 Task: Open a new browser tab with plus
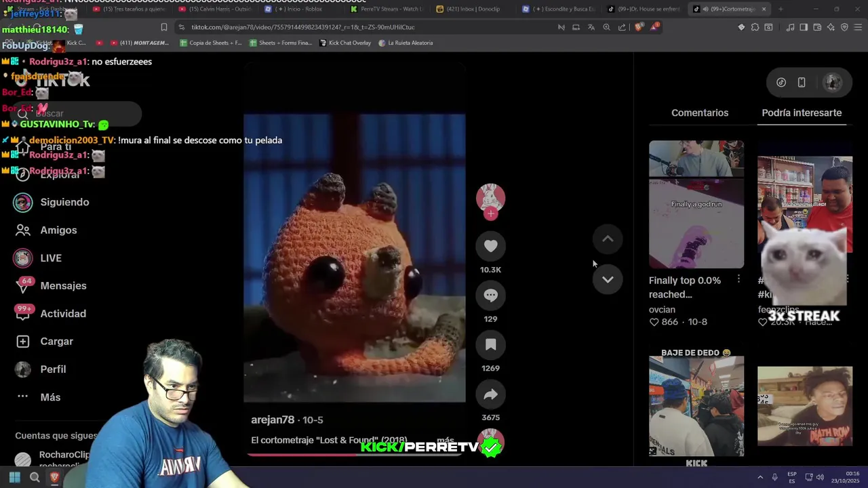click(781, 9)
